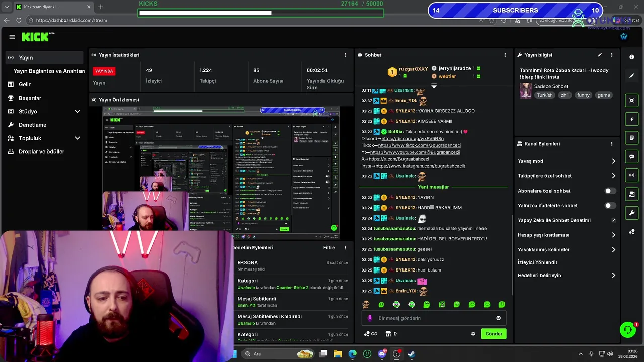Open Hesap yaşı kısıtlaması chevron
644x362 pixels.
(x=613, y=235)
